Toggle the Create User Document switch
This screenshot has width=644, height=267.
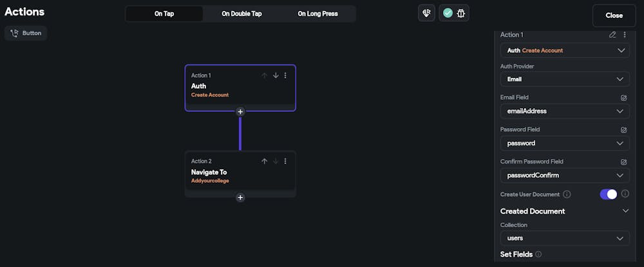tap(609, 194)
